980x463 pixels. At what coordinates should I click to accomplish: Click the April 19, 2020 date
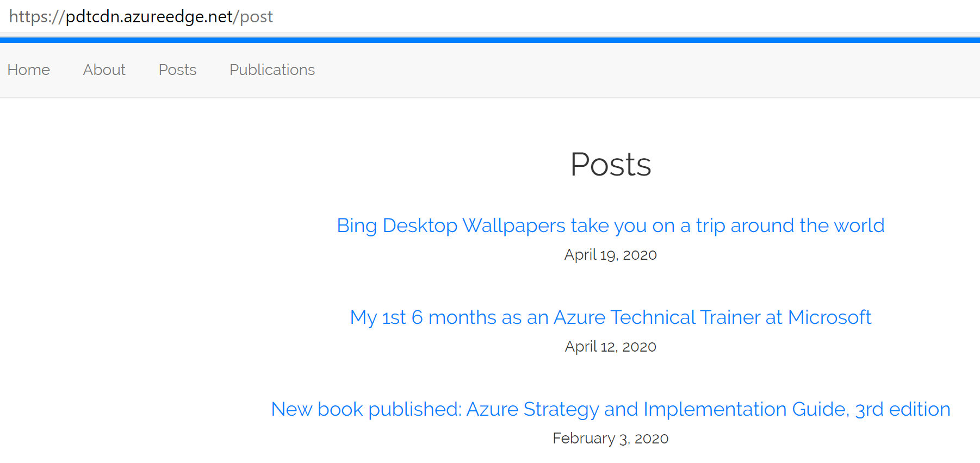click(610, 255)
